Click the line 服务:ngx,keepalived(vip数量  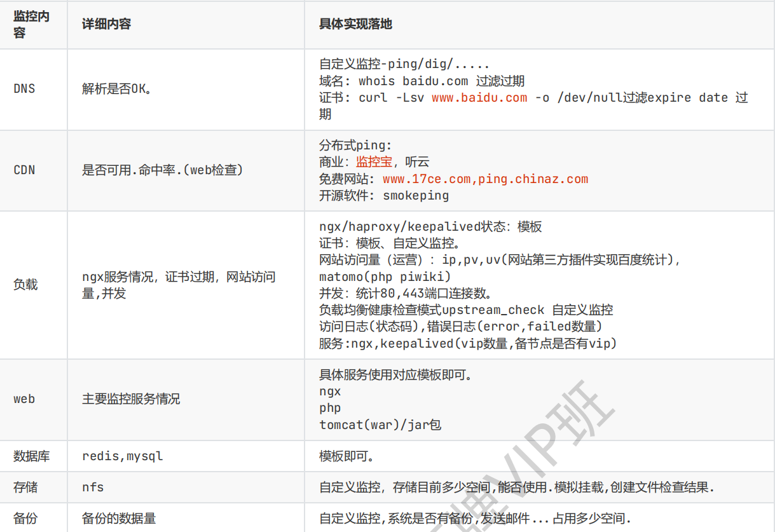468,343
